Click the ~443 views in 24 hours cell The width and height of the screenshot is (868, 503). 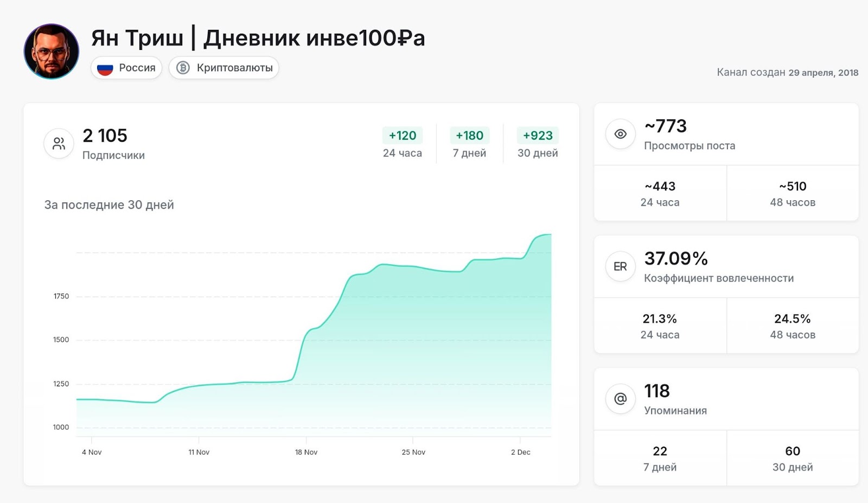coord(660,193)
